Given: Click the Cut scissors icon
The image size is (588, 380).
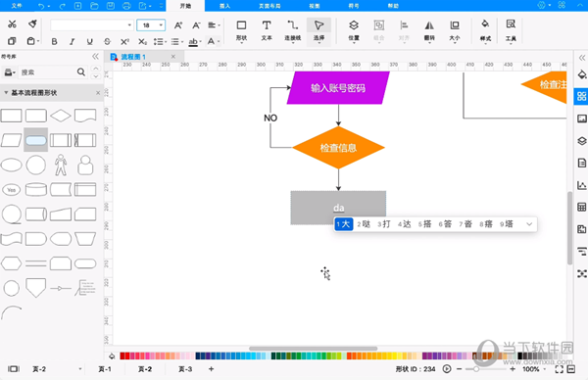Looking at the screenshot, I should click(12, 24).
